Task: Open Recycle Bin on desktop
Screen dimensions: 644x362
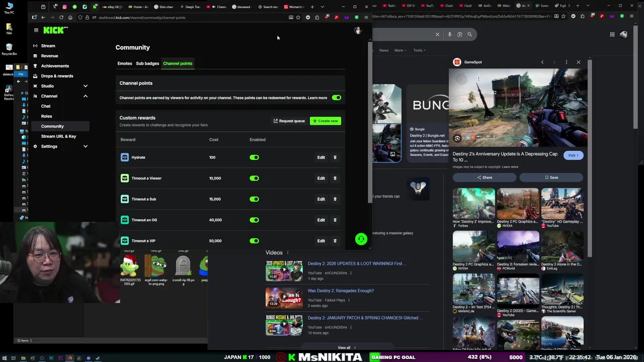Action: [9, 49]
